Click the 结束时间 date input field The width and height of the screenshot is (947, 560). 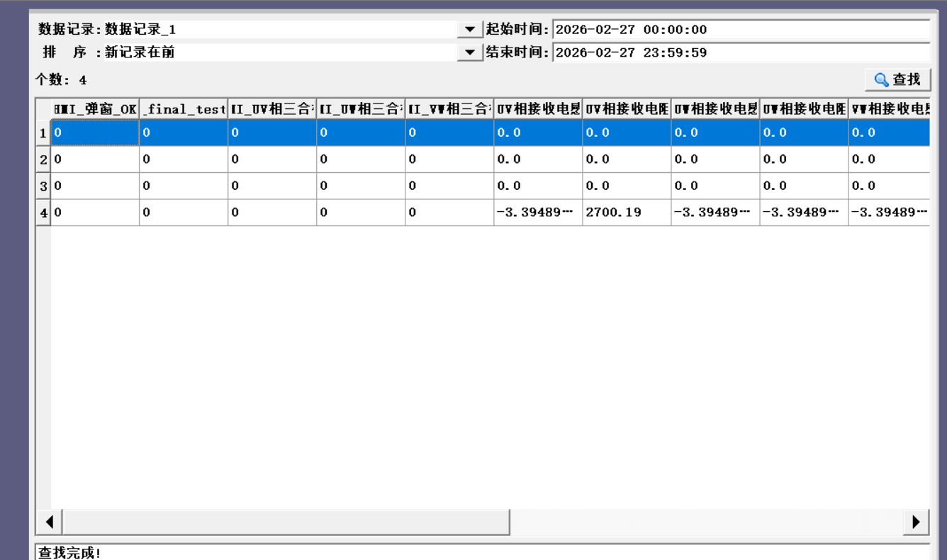pos(741,52)
